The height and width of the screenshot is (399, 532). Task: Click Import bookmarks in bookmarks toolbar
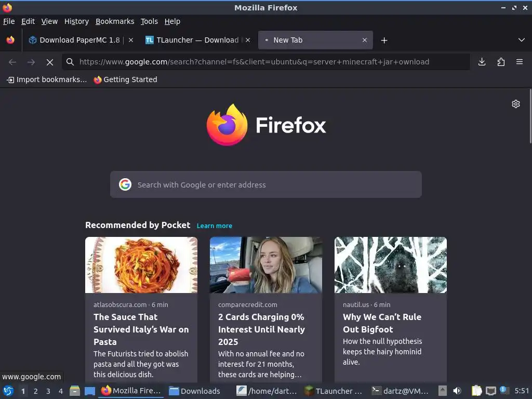pos(47,79)
